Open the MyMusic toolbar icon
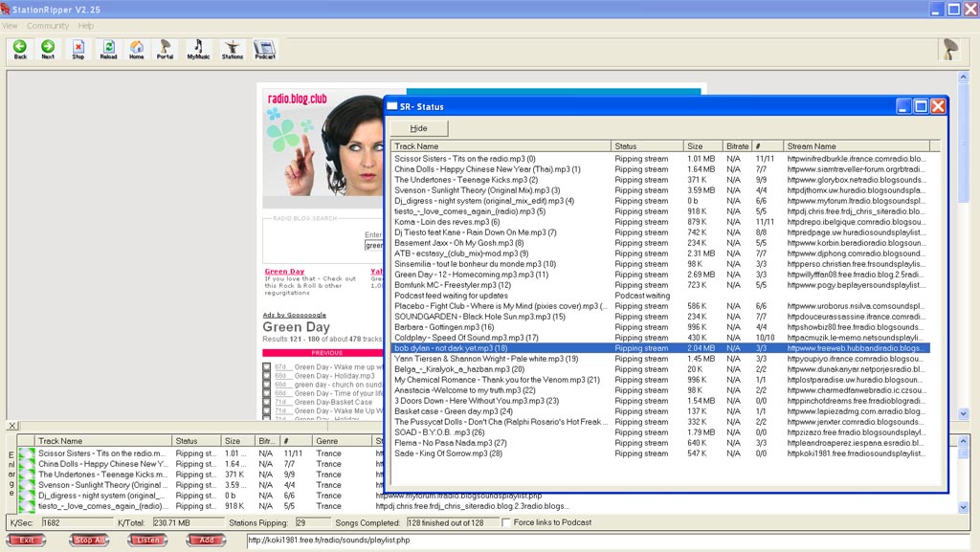Image resolution: width=980 pixels, height=552 pixels. pos(198,50)
